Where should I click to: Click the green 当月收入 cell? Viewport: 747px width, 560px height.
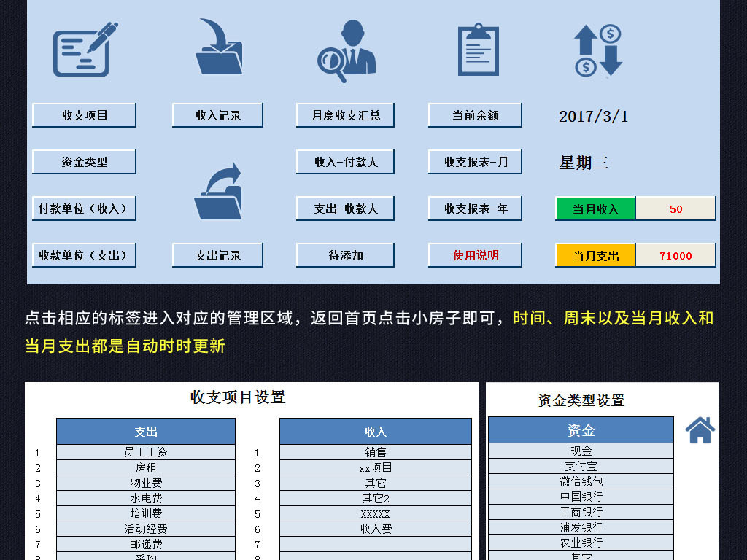tap(595, 208)
